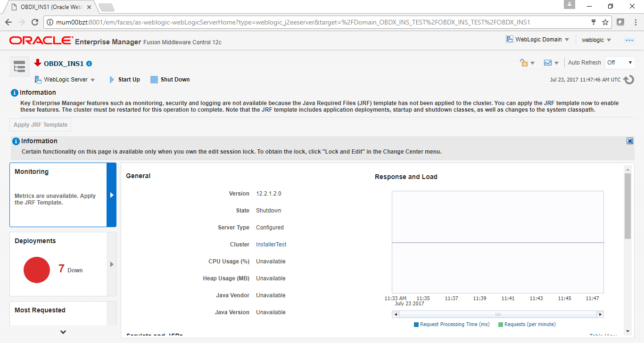
Task: Click the Start Up button
Action: coord(124,80)
